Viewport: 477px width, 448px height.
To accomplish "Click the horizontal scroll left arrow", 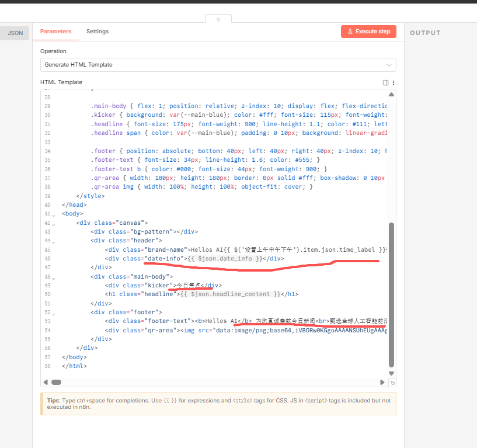I will click(46, 383).
